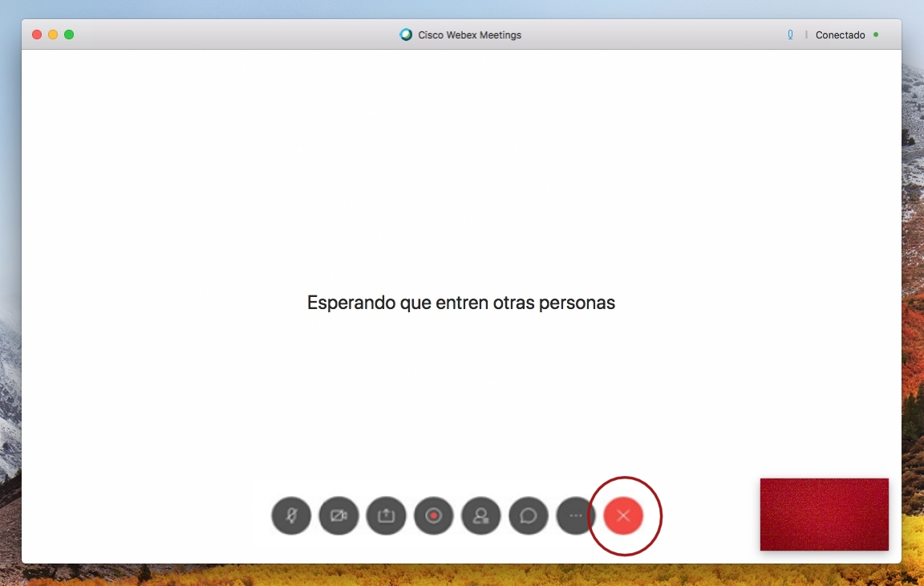Click the Webex logo in the title bar

coord(406,35)
